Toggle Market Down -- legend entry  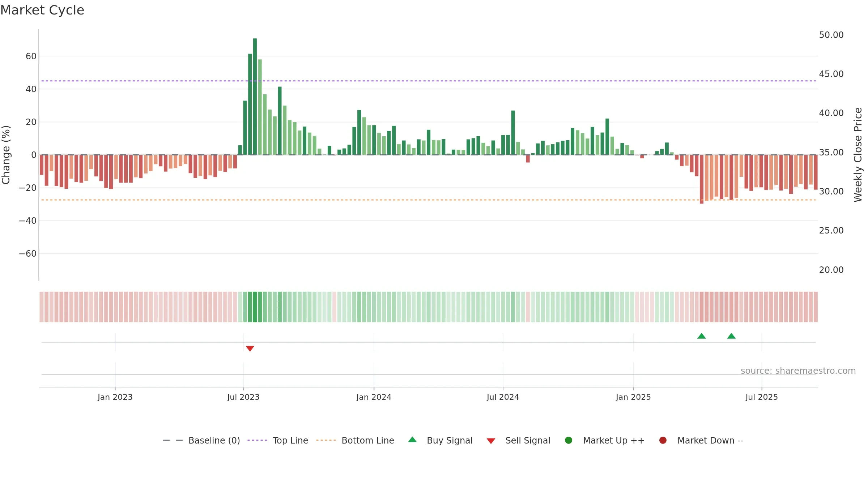tap(701, 440)
